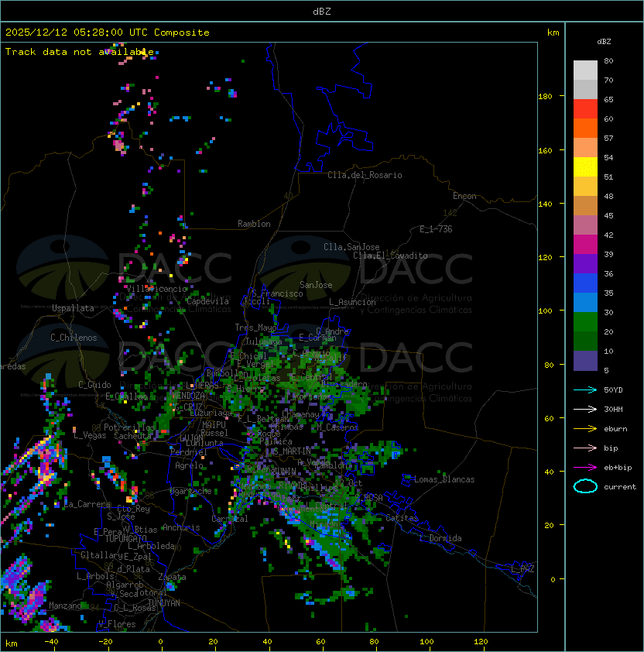
Task: Select the dark orange 57-60 dBZ swatch
Action: click(585, 128)
